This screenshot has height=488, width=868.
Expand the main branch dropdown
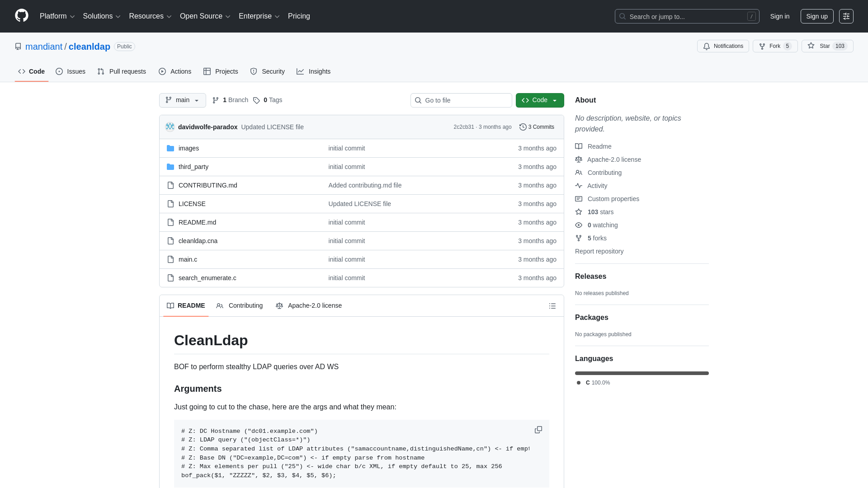tap(182, 100)
